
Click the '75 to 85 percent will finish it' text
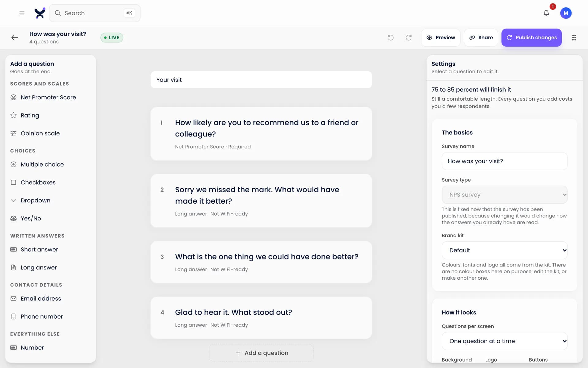(471, 90)
